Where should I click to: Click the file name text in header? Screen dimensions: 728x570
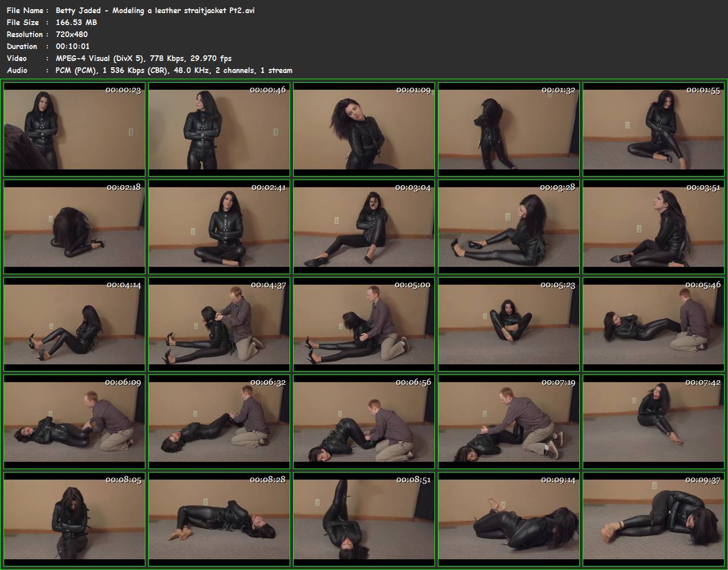point(155,10)
